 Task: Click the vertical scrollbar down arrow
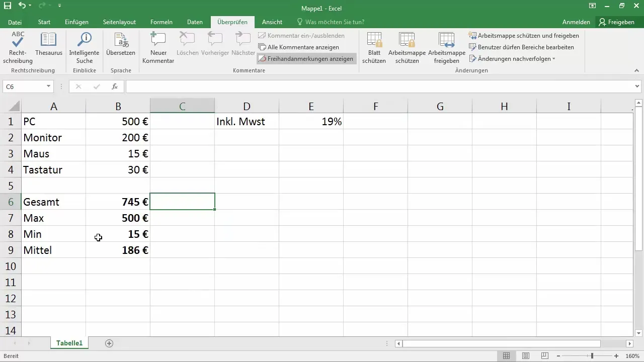coord(639,333)
